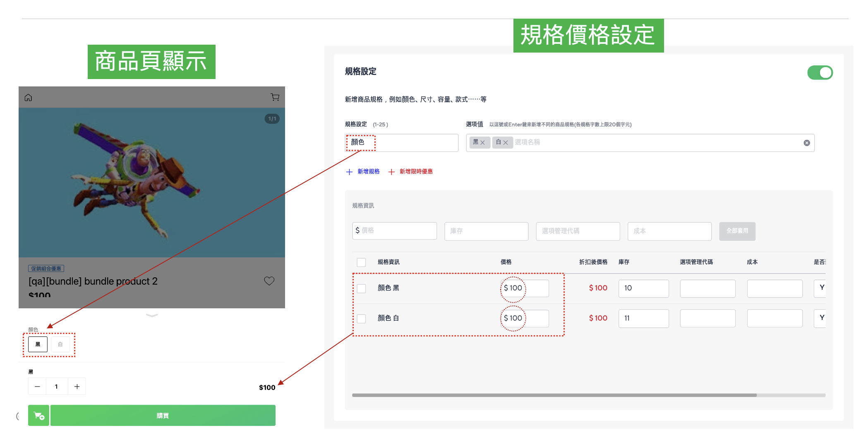Increase quantity with the plus stepper
Image resolution: width=868 pixels, height=442 pixels.
pos(77,386)
